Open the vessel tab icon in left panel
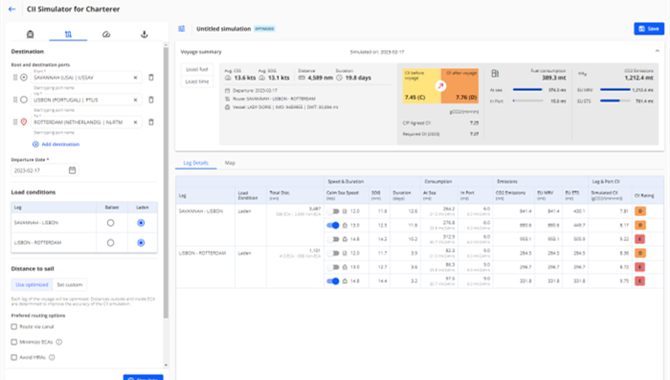 [x=30, y=34]
